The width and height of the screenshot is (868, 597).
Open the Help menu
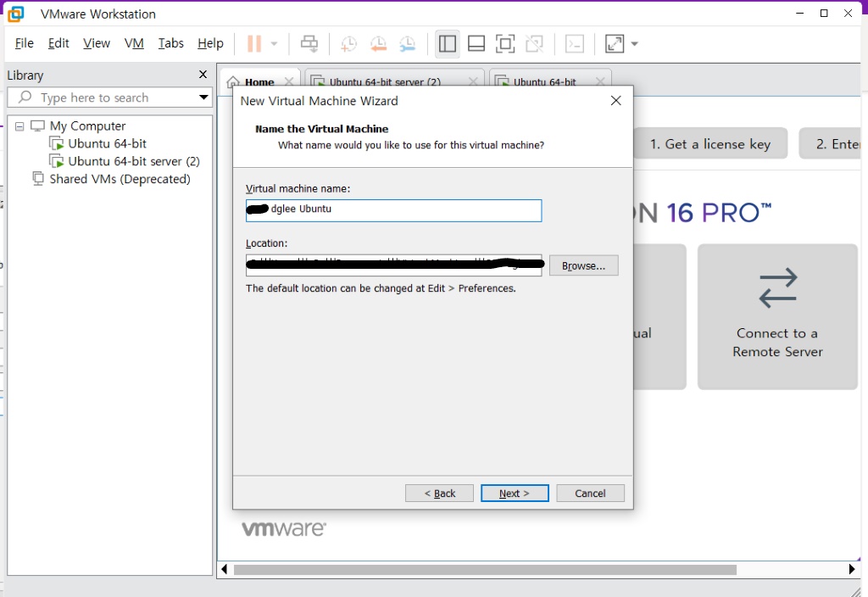click(210, 43)
